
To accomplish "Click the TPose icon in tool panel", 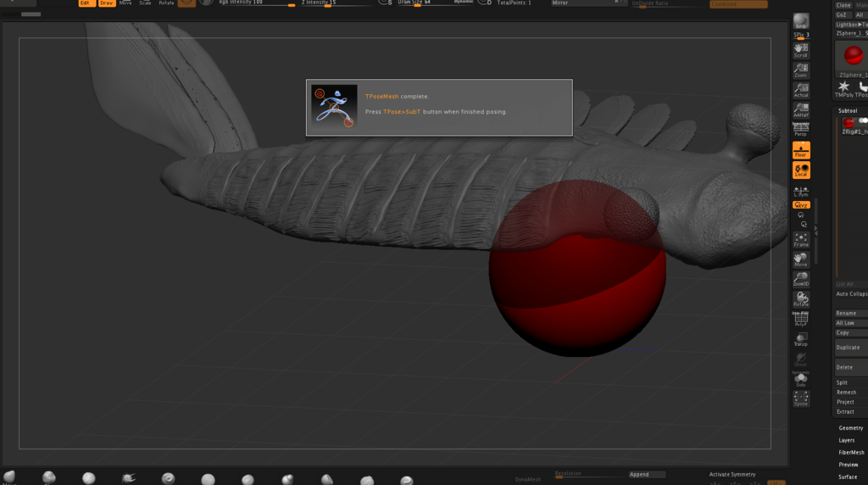I will [862, 88].
